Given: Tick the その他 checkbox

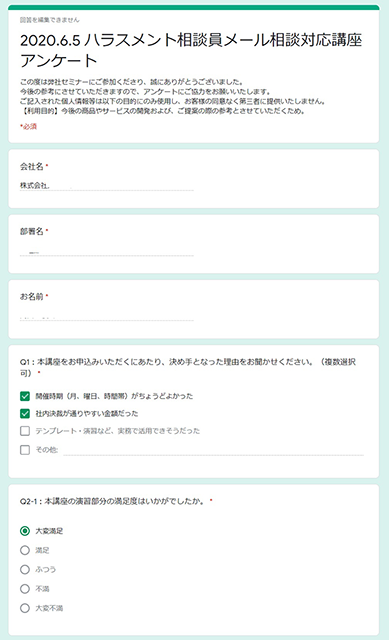Looking at the screenshot, I should tap(25, 450).
